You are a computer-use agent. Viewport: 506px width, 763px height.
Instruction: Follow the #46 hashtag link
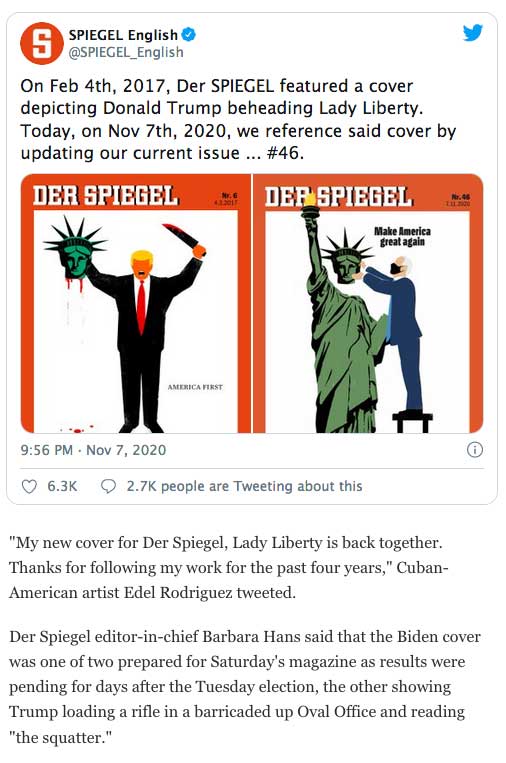[283, 153]
